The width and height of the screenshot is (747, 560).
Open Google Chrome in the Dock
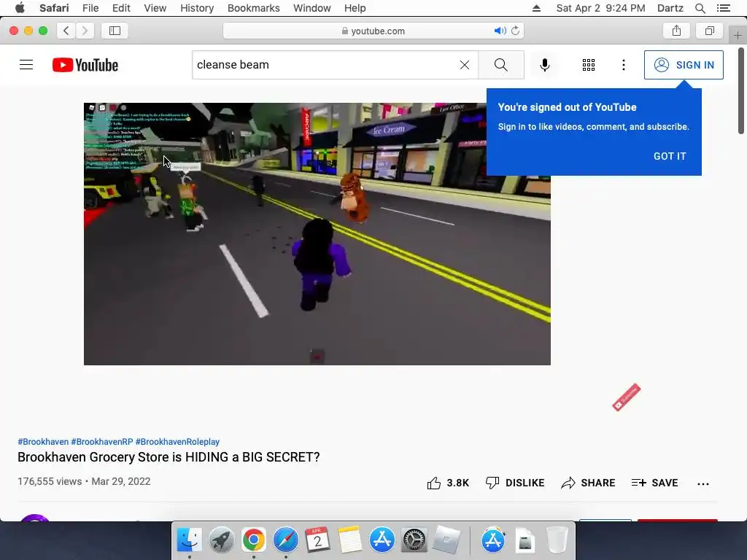pyautogui.click(x=253, y=540)
